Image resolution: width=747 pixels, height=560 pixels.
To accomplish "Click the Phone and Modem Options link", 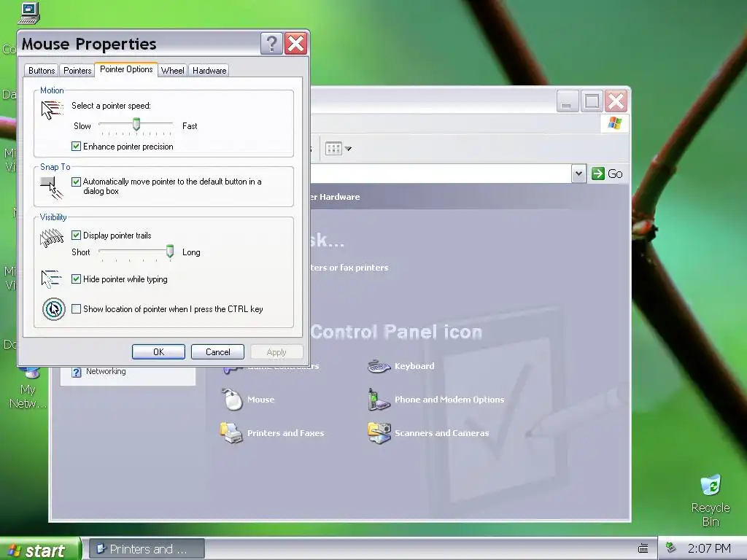I will (x=449, y=400).
